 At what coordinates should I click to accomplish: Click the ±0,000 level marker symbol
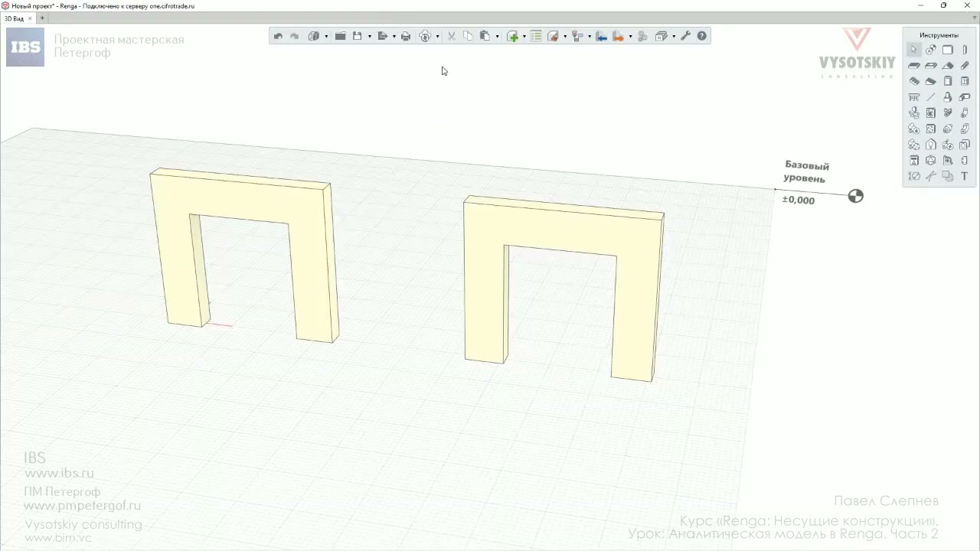pyautogui.click(x=856, y=196)
